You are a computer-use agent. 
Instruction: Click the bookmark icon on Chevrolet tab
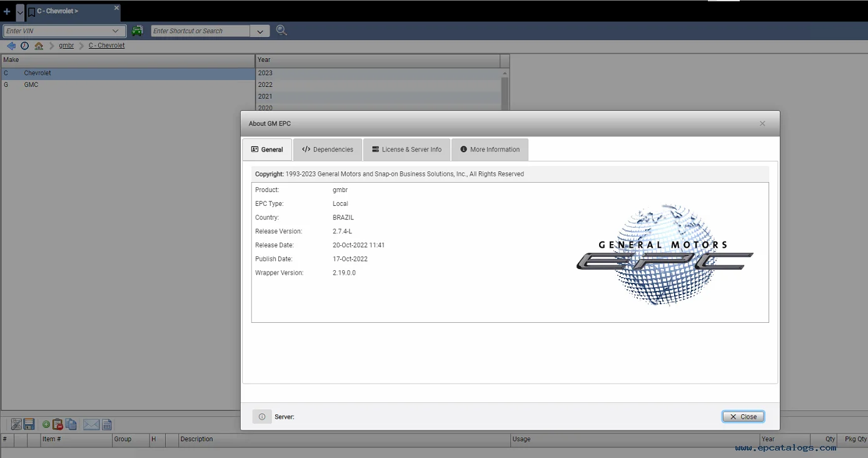coord(31,12)
